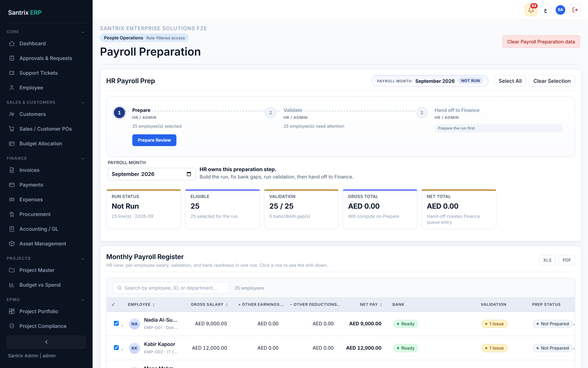
Task: Click the Prepare Review button
Action: [154, 140]
